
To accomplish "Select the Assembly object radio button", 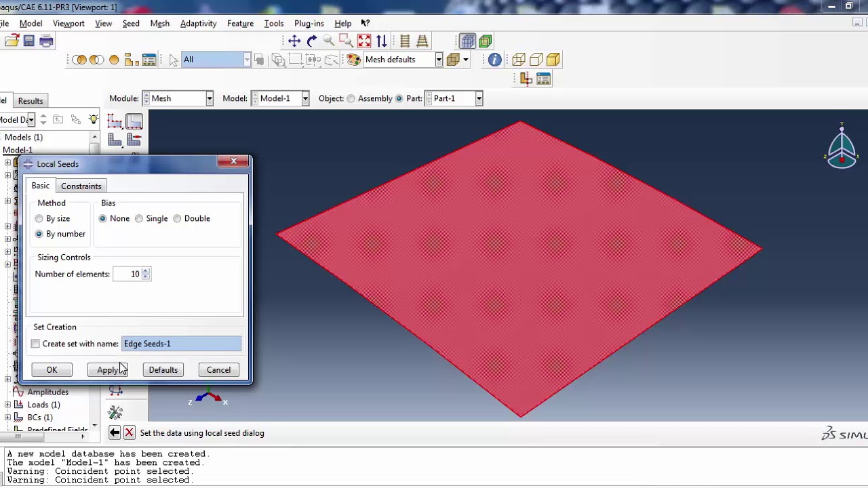I will (x=351, y=98).
